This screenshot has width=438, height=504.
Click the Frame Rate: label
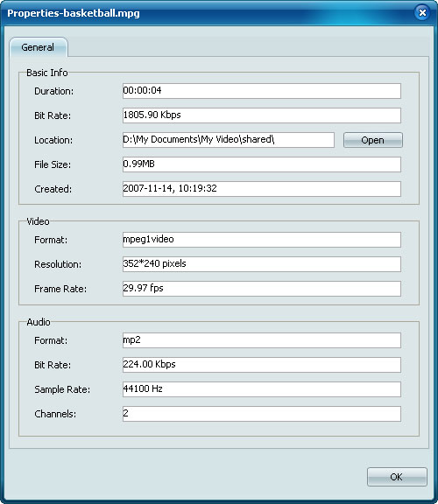coord(60,289)
